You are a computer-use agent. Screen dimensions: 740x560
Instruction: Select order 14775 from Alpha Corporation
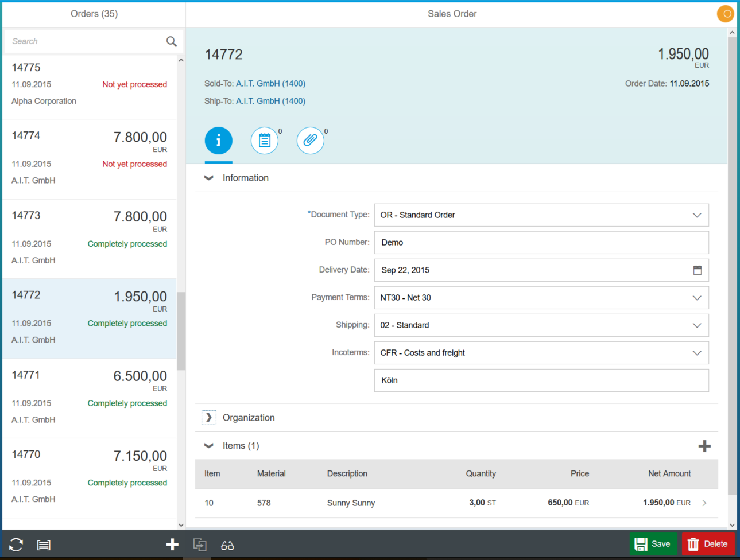tap(86, 83)
